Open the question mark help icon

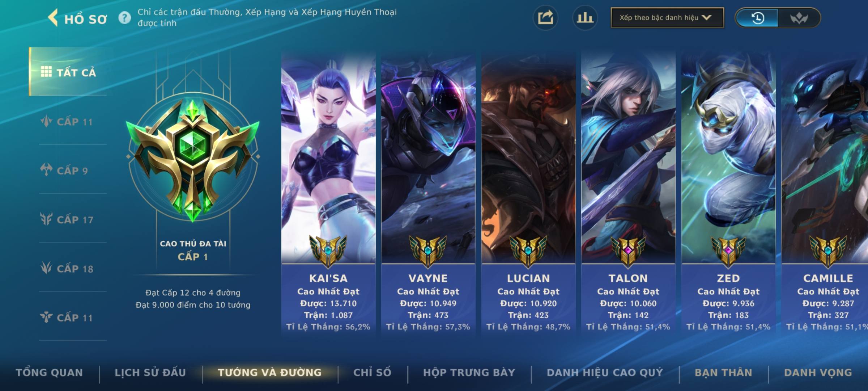click(125, 18)
